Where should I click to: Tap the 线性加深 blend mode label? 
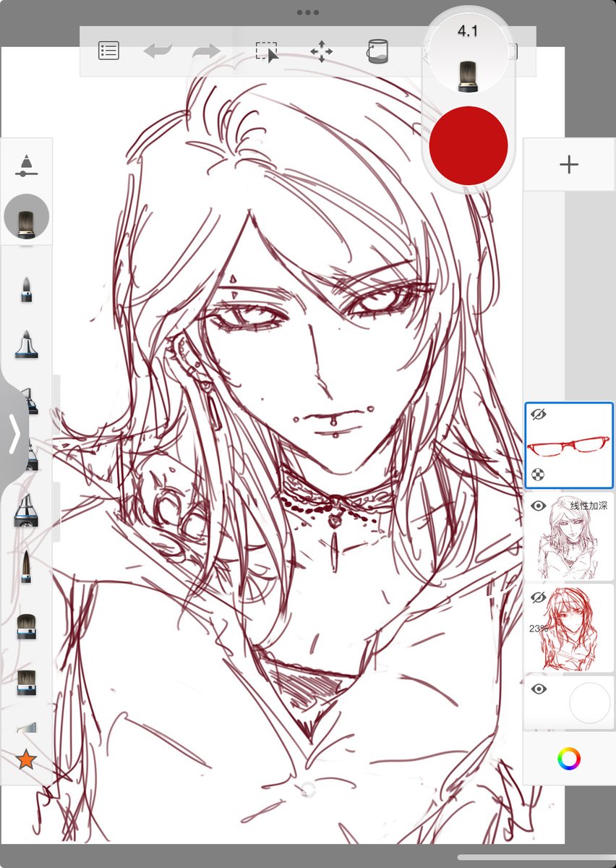point(589,506)
